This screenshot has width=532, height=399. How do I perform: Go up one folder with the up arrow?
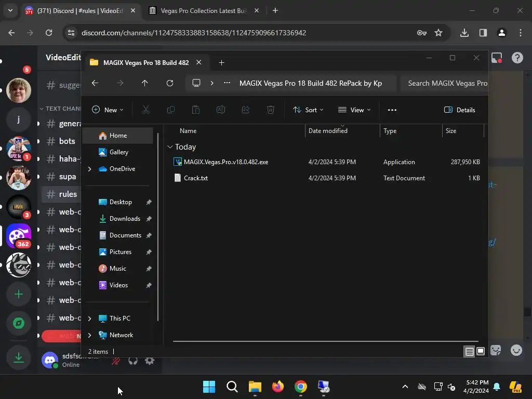(x=145, y=83)
